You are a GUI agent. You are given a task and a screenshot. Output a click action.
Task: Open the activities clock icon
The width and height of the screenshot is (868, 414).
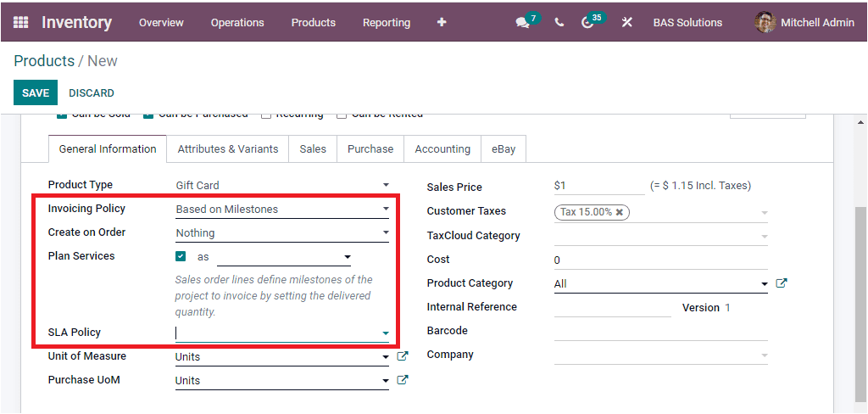tap(587, 23)
